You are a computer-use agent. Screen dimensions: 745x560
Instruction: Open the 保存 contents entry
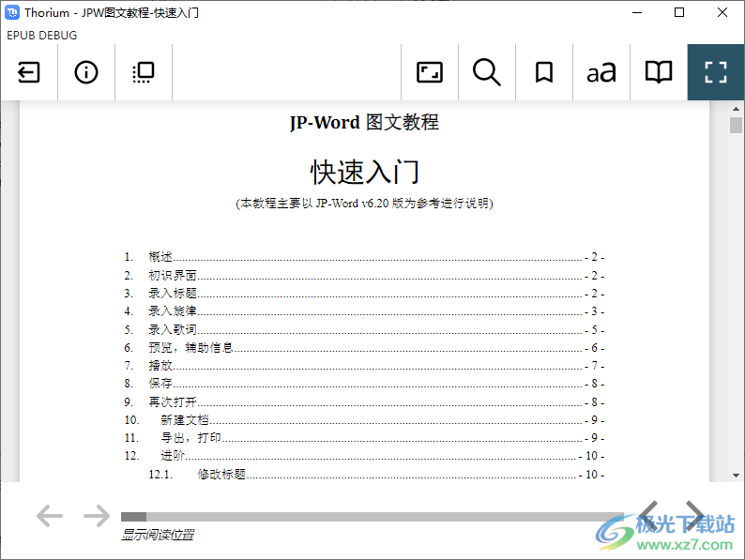coord(364,384)
